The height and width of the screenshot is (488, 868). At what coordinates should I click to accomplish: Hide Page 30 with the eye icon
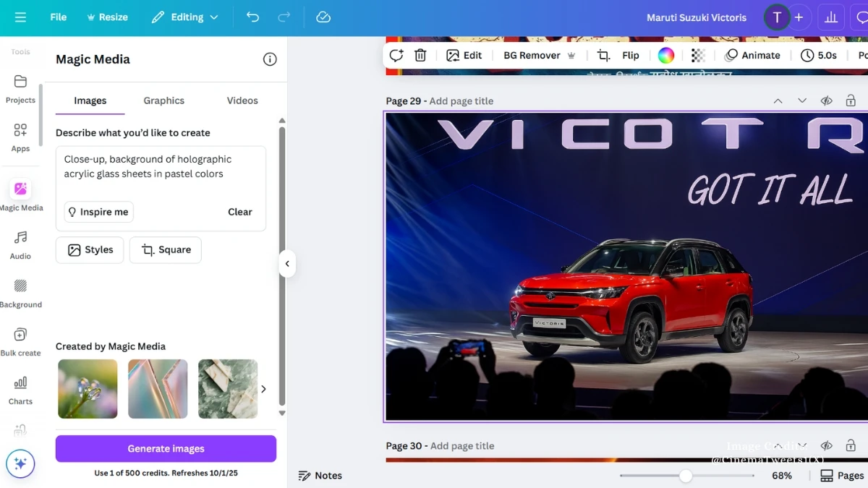coord(826,446)
